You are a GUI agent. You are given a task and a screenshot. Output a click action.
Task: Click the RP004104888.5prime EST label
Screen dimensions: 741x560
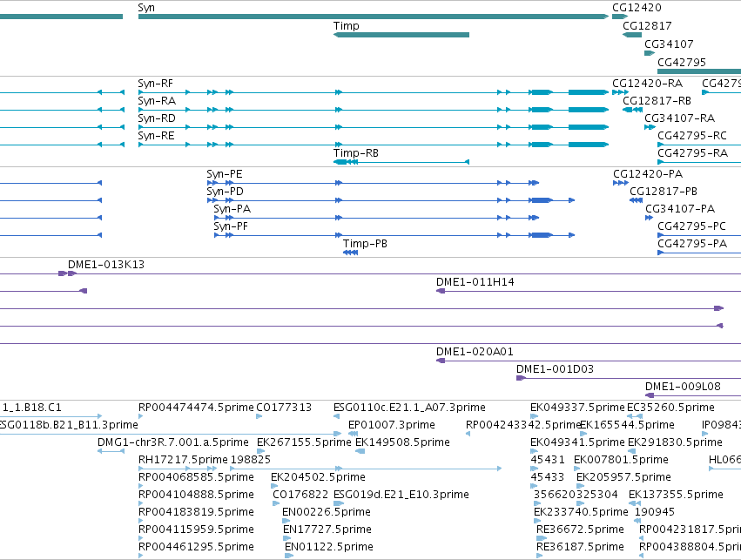[x=196, y=495]
